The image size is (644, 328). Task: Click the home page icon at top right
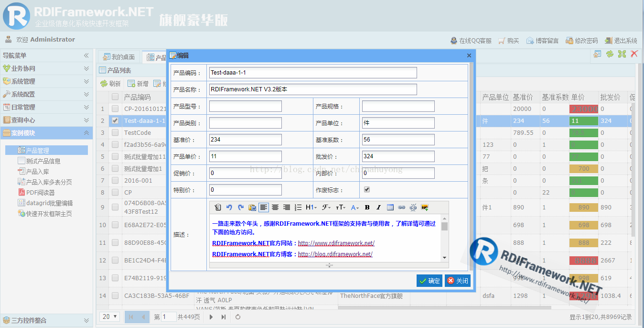pyautogui.click(x=597, y=54)
